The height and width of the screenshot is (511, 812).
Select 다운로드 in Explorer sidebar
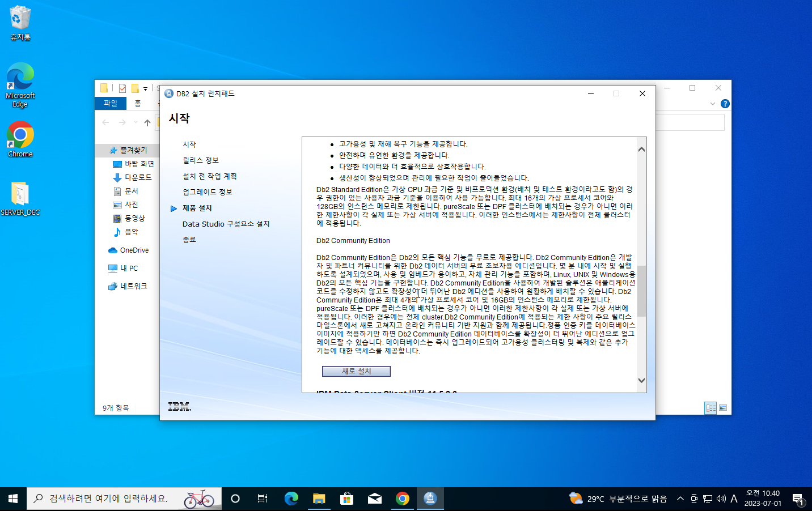[x=133, y=177]
